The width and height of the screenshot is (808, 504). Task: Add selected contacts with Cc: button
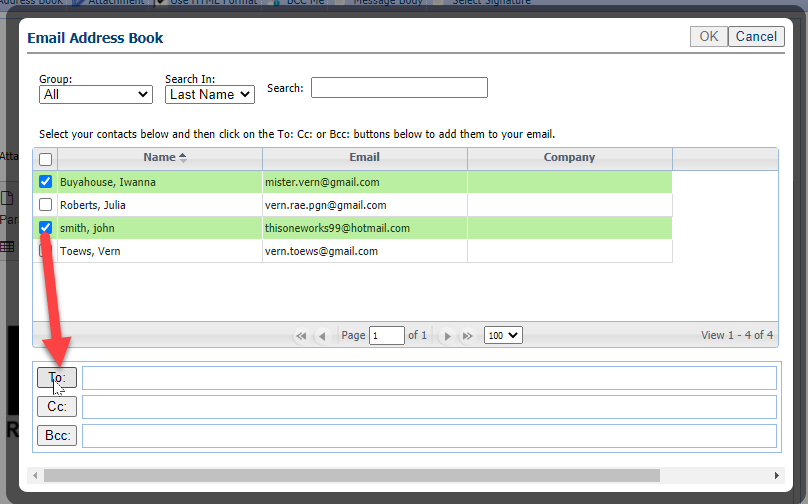pyautogui.click(x=57, y=407)
